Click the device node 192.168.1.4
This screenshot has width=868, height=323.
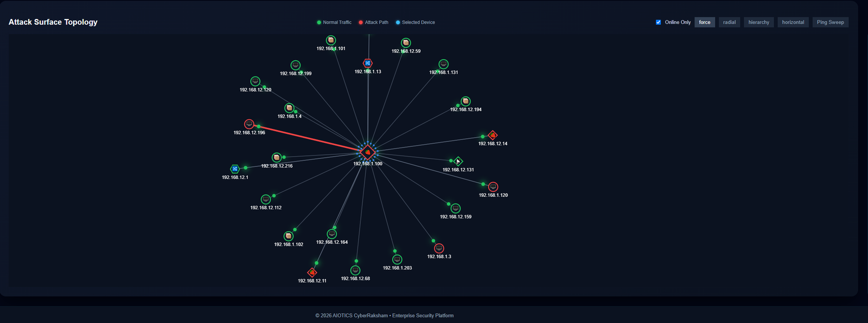290,108
